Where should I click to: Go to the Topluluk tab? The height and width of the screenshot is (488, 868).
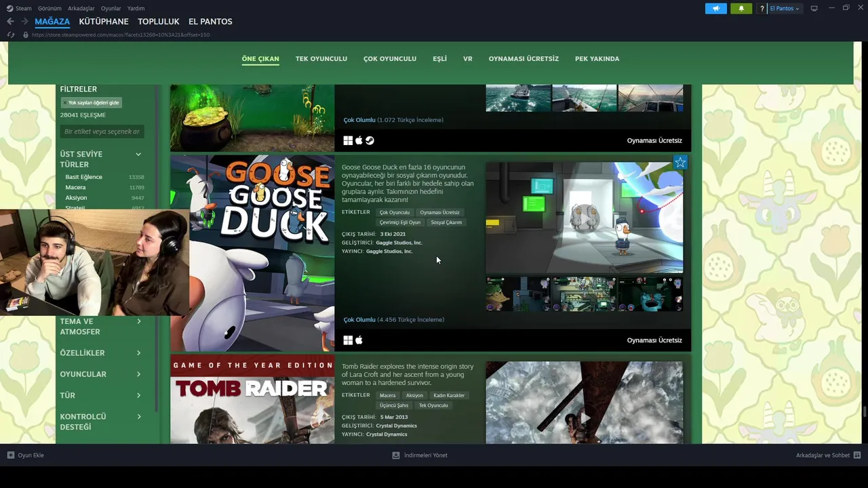159,22
